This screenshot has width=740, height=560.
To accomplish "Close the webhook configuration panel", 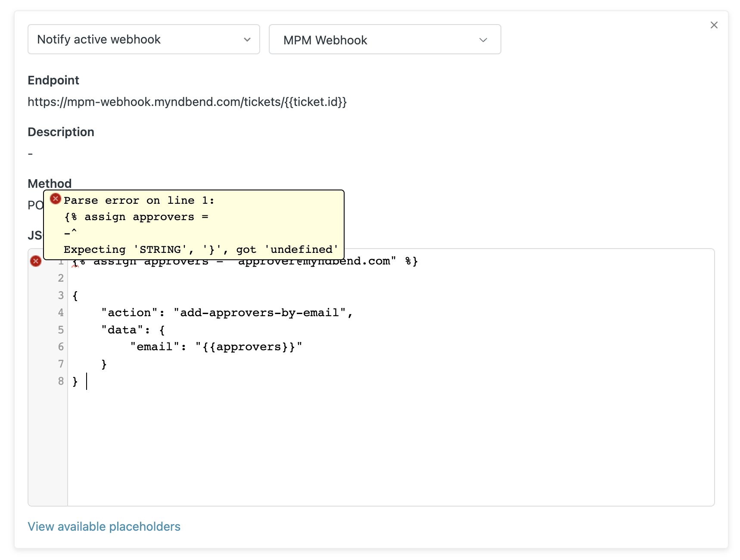I will coord(714,25).
